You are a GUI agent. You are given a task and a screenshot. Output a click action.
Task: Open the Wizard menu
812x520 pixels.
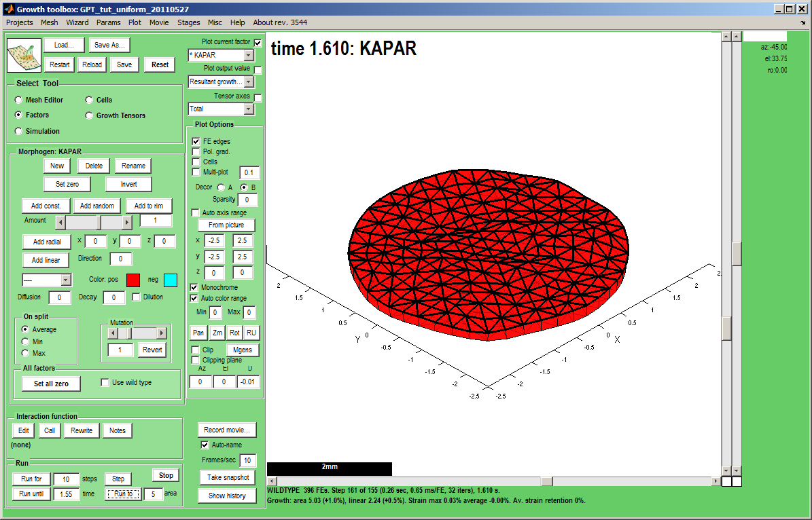(77, 22)
